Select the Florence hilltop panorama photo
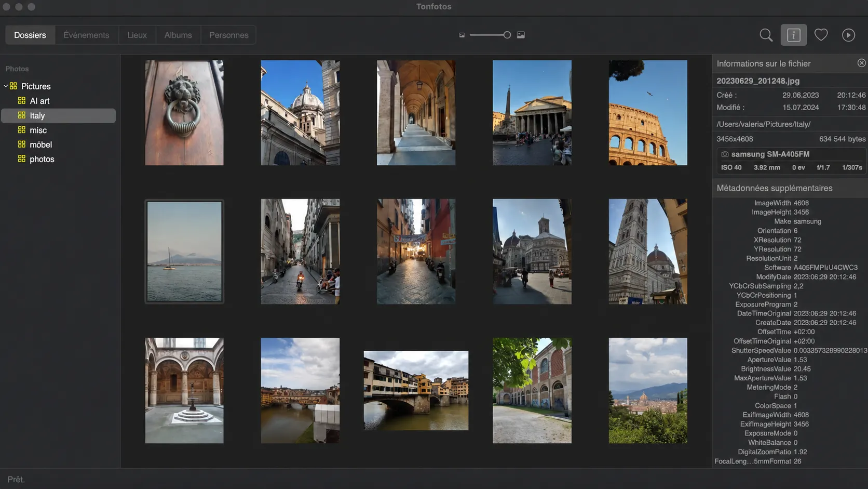868x489 pixels. 648,391
